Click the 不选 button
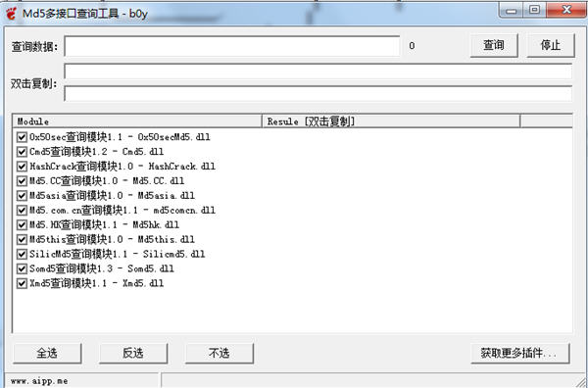Screen dimensions: 588x388 click(x=220, y=353)
